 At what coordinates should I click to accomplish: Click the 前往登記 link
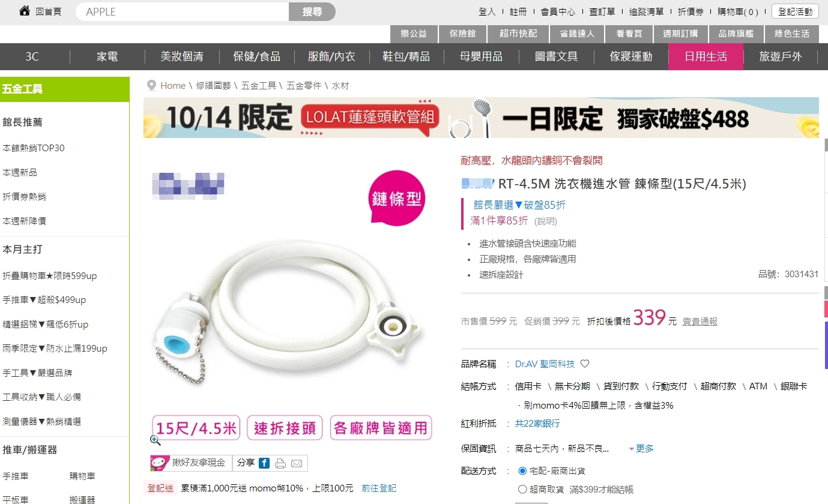point(379,488)
